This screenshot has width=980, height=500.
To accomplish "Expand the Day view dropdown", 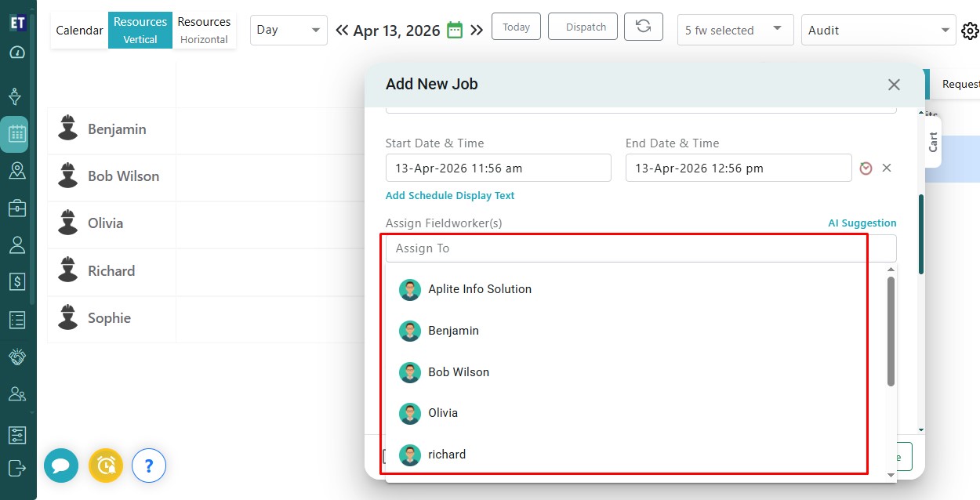I will click(289, 30).
